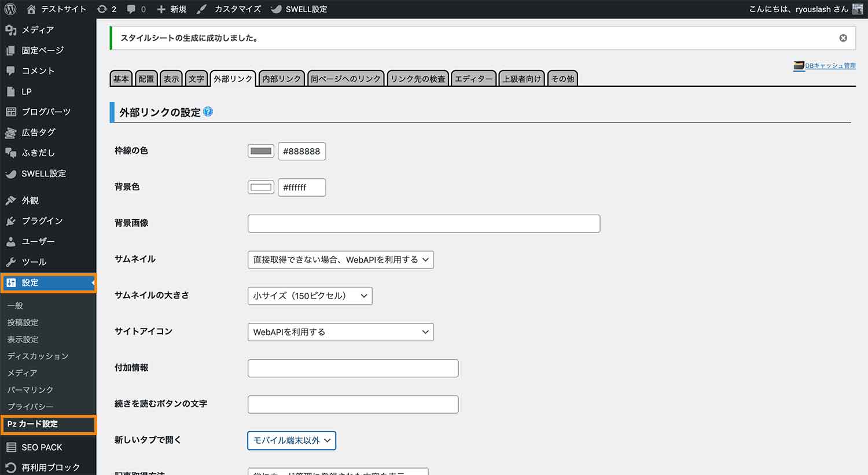Open the サムネイルの大きさ size dropdown
The height and width of the screenshot is (475, 868).
click(310, 296)
